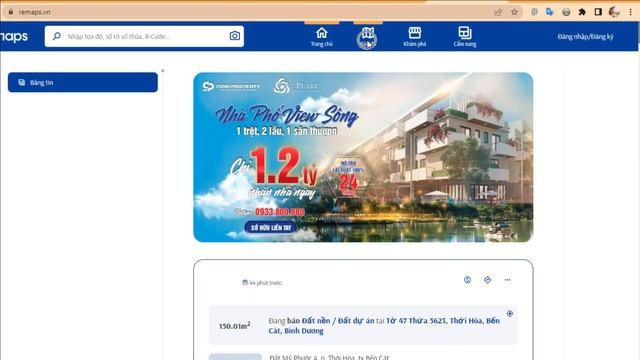This screenshot has width=640, height=360.
Task: Click the remaps.vn address bar URL
Action: pos(35,12)
